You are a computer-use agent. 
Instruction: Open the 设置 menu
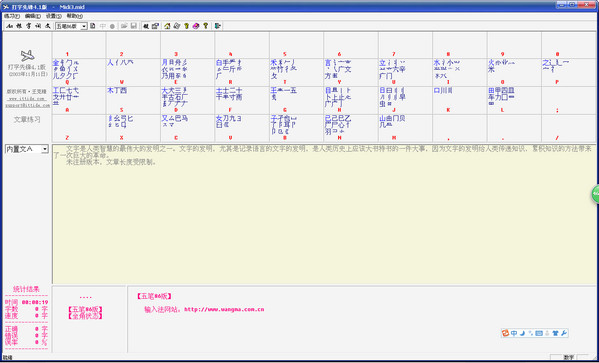click(53, 16)
